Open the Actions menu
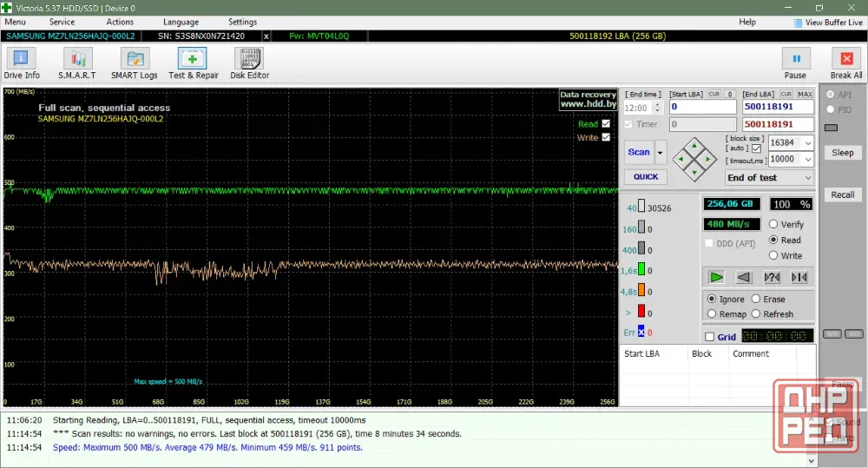Image resolution: width=868 pixels, height=468 pixels. (x=120, y=23)
